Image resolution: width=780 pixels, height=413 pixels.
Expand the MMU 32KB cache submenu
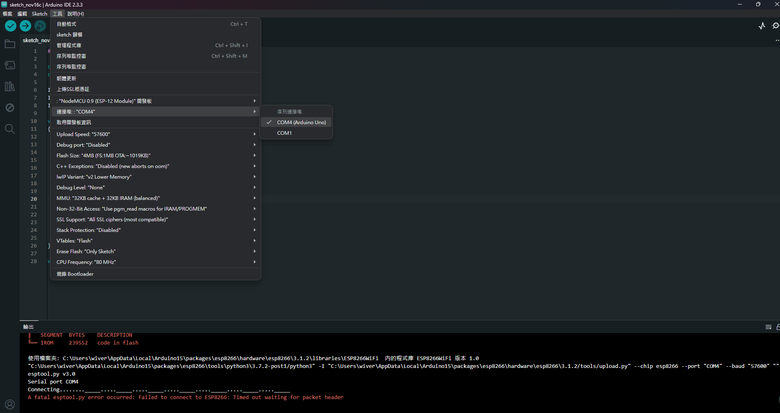click(x=156, y=198)
